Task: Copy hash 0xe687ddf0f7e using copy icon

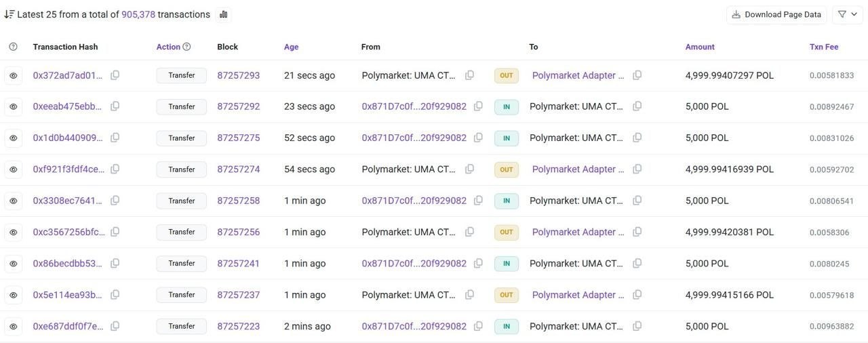Action: coord(115,326)
